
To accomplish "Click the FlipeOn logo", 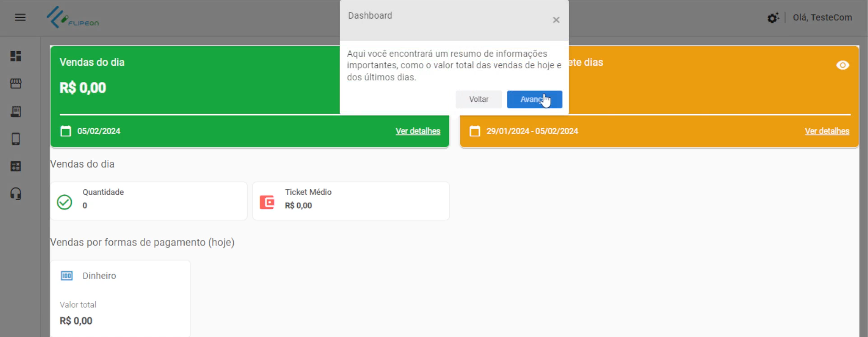I will (72, 17).
